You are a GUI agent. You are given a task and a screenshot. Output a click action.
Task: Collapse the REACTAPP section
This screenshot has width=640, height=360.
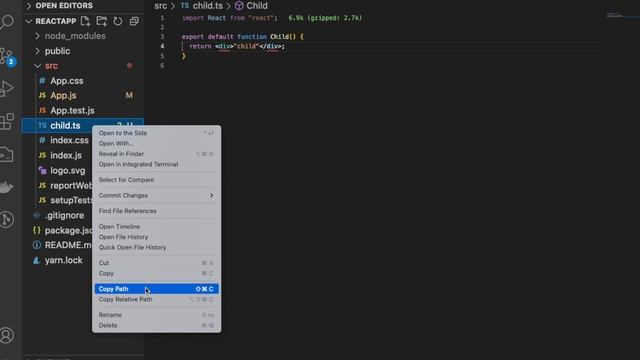tap(29, 21)
